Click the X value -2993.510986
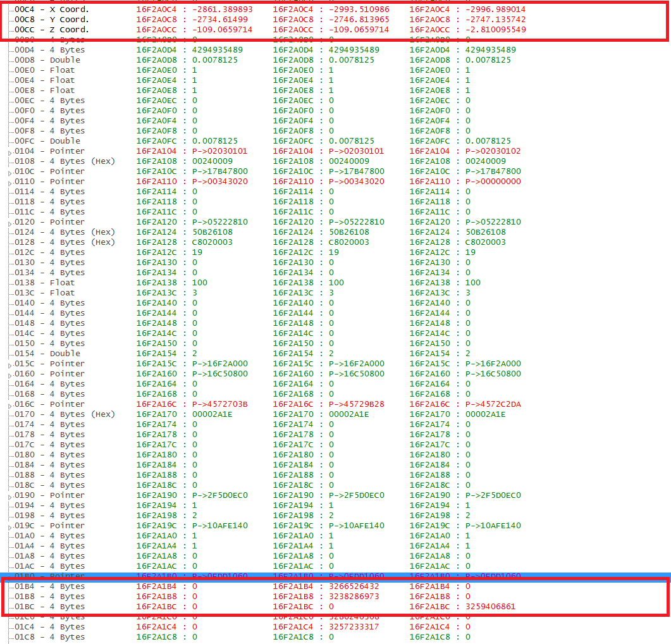Screen dimensions: 671x644 point(359,9)
